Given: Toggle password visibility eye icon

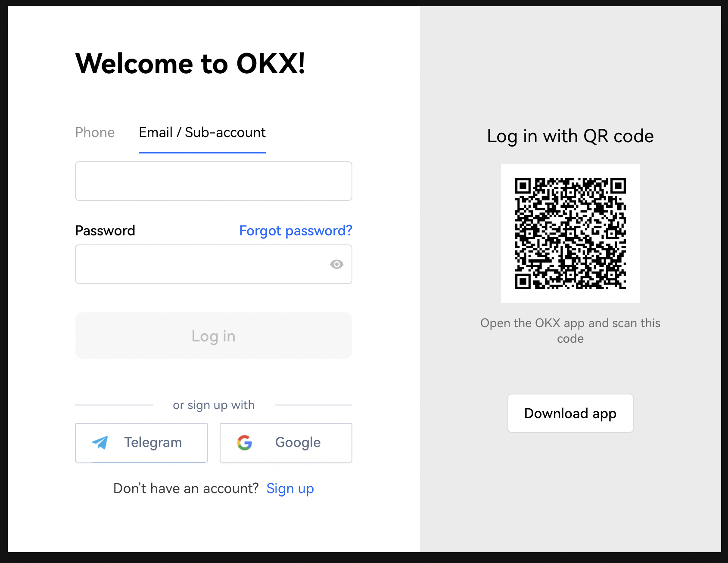Looking at the screenshot, I should pyautogui.click(x=337, y=264).
